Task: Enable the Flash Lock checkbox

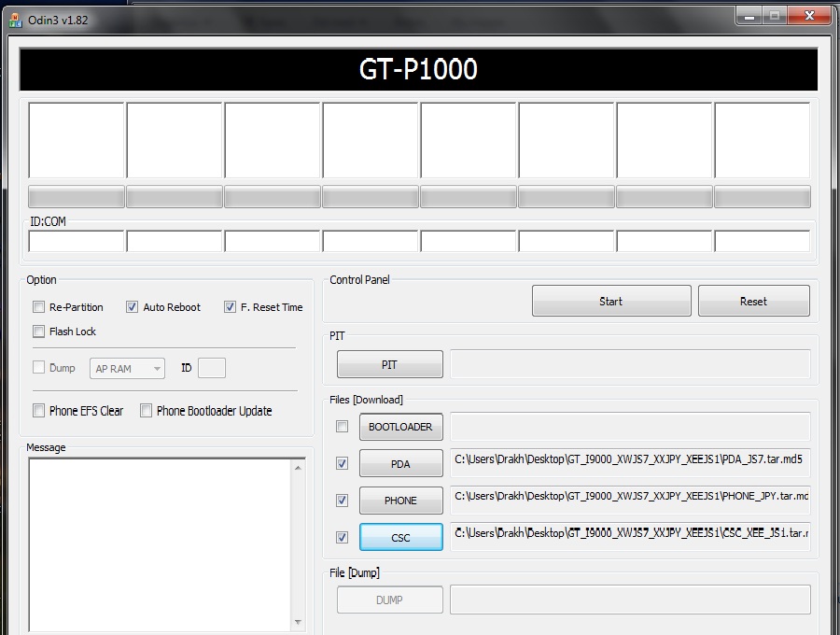Action: point(38,332)
